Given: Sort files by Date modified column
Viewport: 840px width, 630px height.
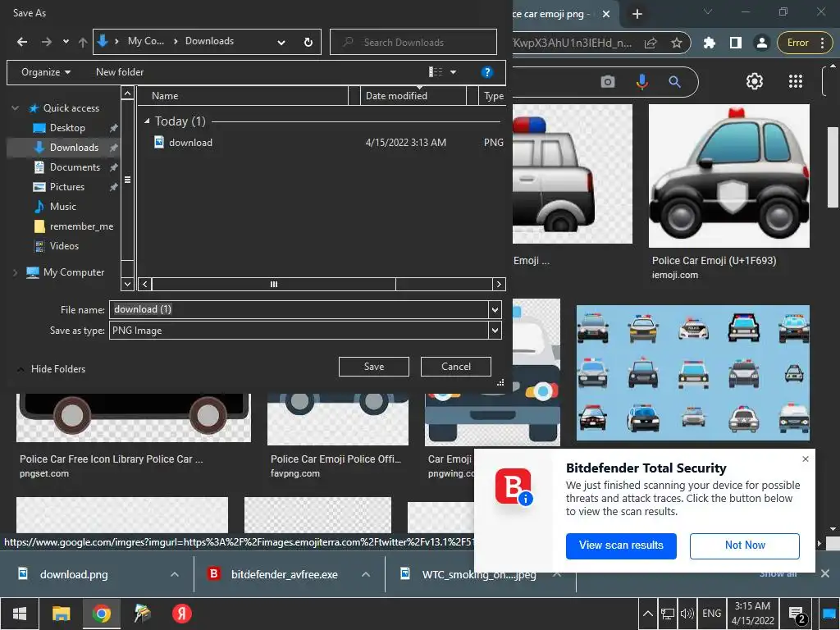Looking at the screenshot, I should click(x=413, y=96).
